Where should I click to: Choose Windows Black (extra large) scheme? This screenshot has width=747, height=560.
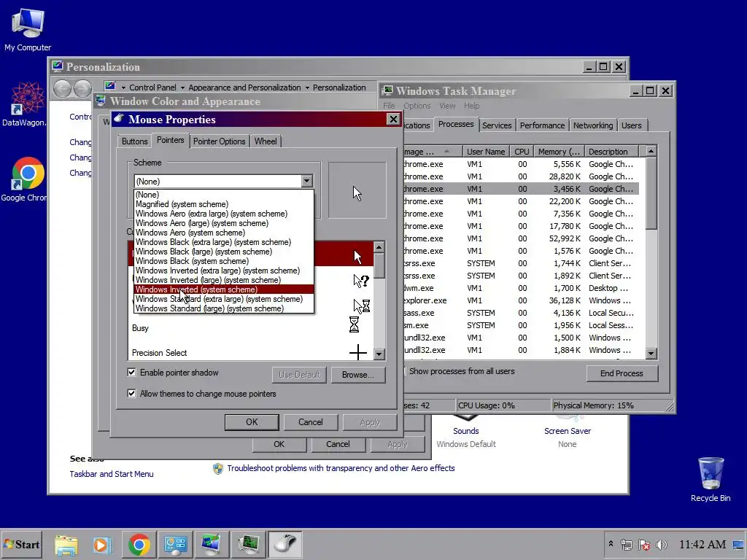coord(224,242)
